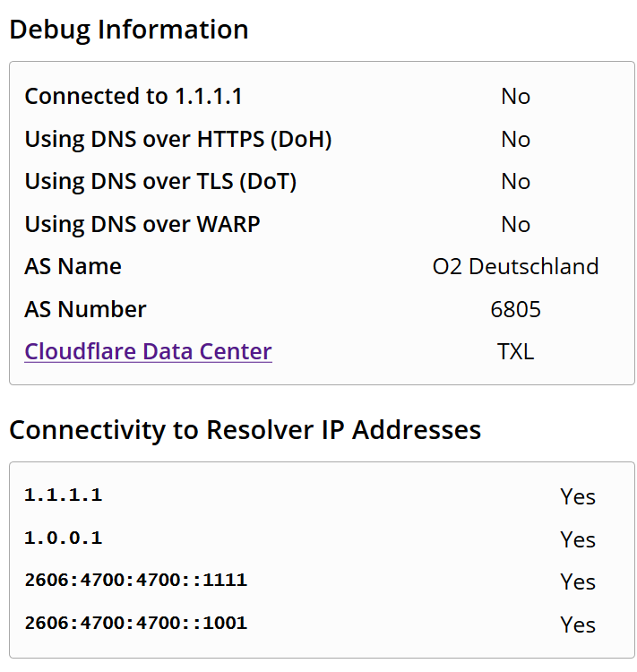This screenshot has height=672, width=637.
Task: Click the AS Number label
Action: (x=85, y=309)
